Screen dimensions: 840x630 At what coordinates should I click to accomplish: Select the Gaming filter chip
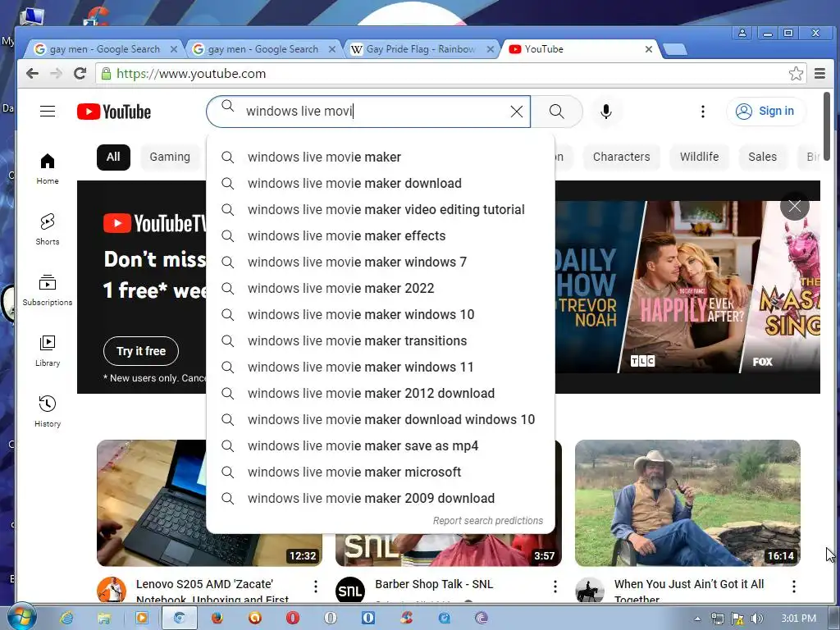[x=170, y=157]
